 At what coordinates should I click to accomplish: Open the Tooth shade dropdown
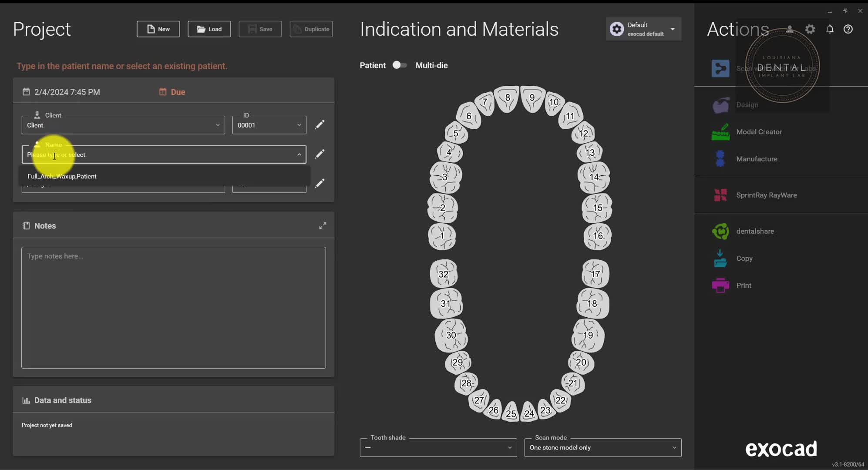point(438,447)
